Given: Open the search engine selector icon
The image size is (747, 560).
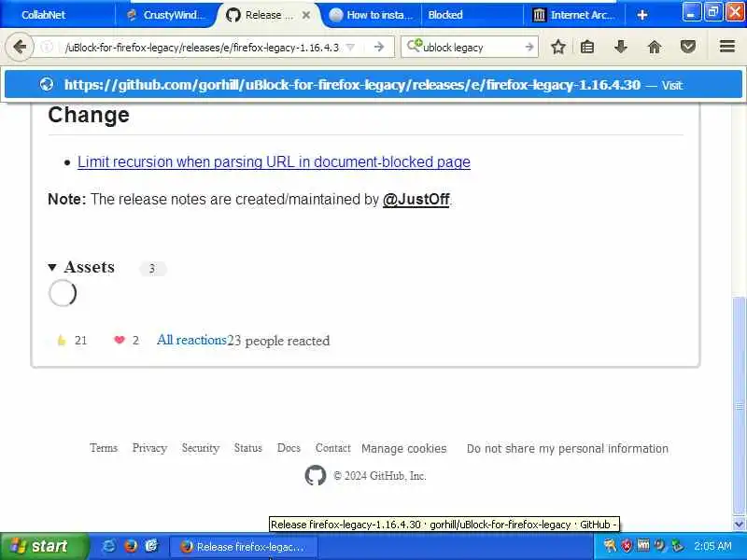Looking at the screenshot, I should pyautogui.click(x=414, y=46).
